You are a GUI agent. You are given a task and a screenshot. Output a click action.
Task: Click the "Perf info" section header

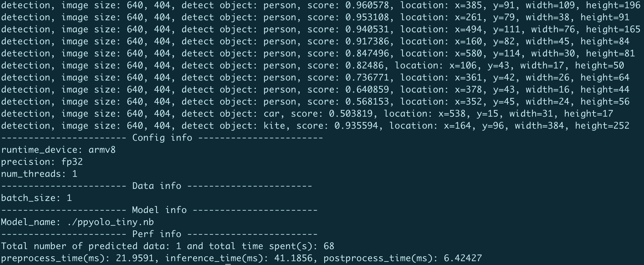[157, 234]
